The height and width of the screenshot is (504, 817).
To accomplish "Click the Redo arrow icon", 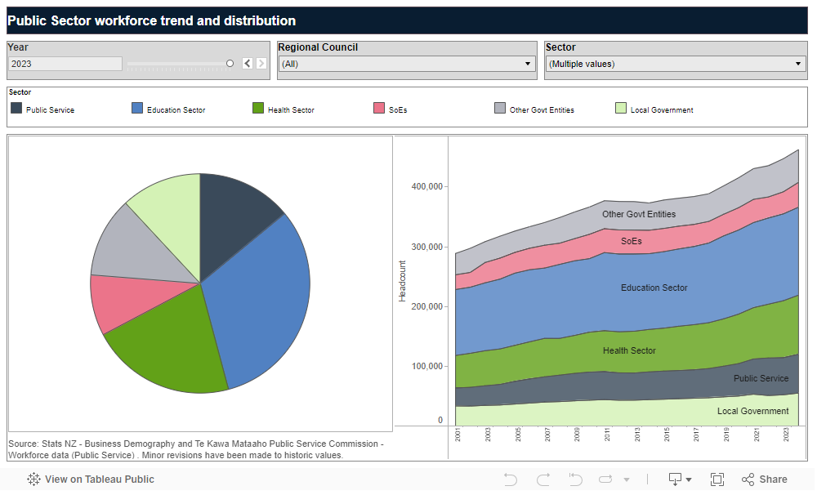I will tap(542, 479).
